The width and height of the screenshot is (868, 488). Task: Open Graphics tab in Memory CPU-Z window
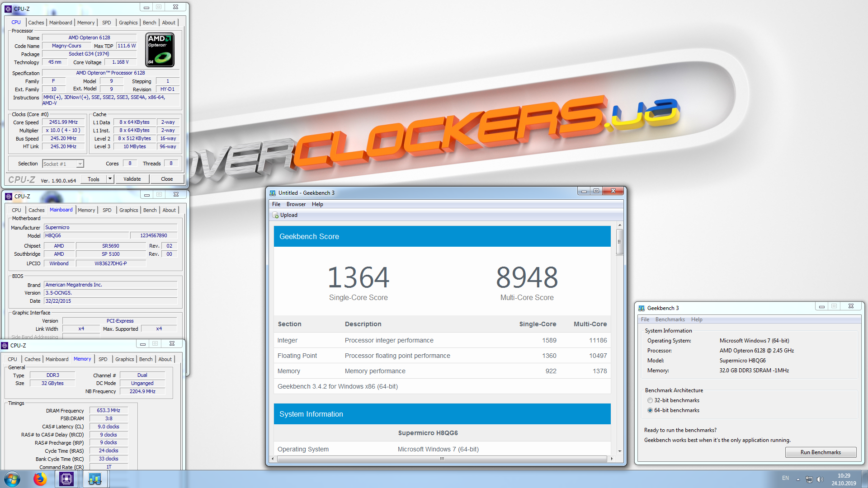[124, 359]
